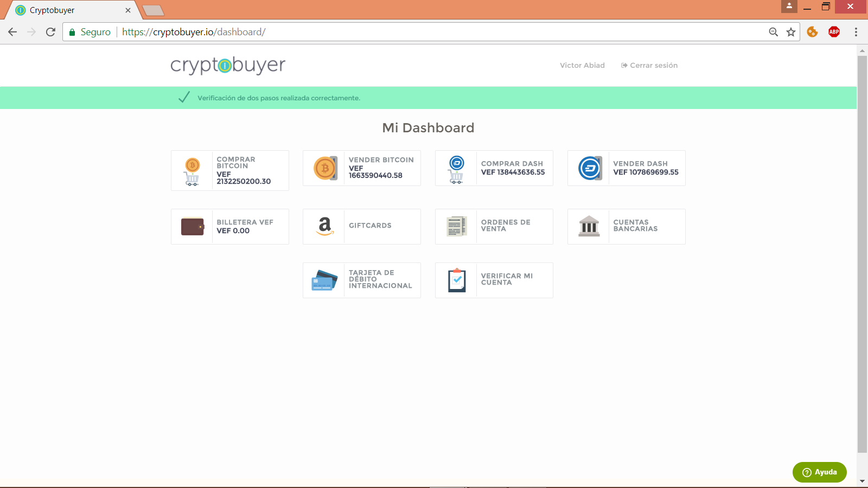Image resolution: width=868 pixels, height=488 pixels.
Task: Click the Comprar Dash cart icon
Action: click(x=456, y=169)
